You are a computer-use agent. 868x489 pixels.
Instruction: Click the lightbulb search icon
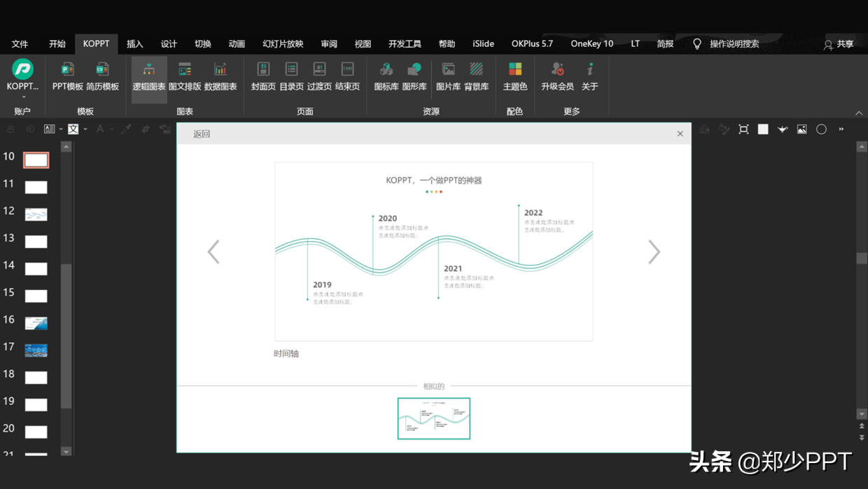(x=697, y=43)
